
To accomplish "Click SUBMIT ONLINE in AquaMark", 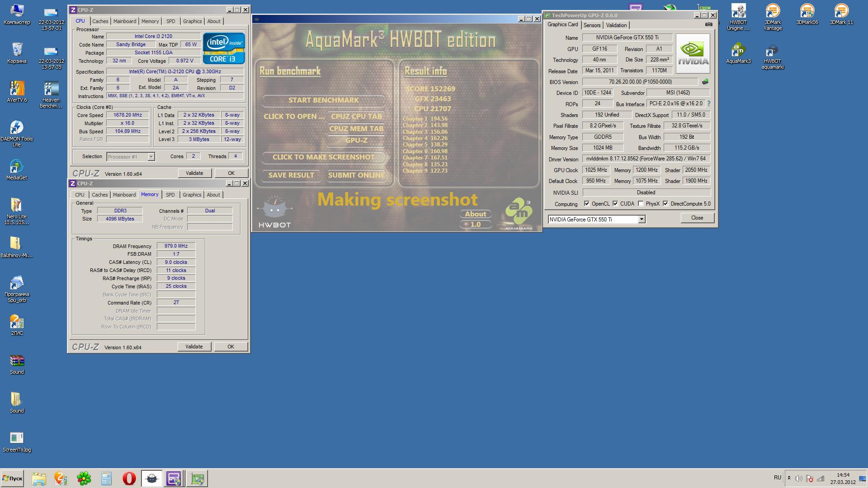I will click(356, 175).
